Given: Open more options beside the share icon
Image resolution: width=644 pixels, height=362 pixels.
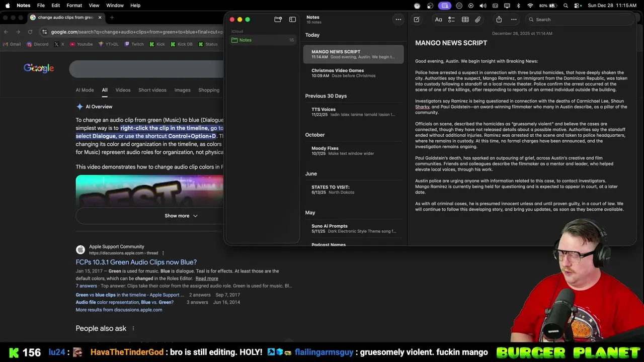Looking at the screenshot, I should click(514, 20).
